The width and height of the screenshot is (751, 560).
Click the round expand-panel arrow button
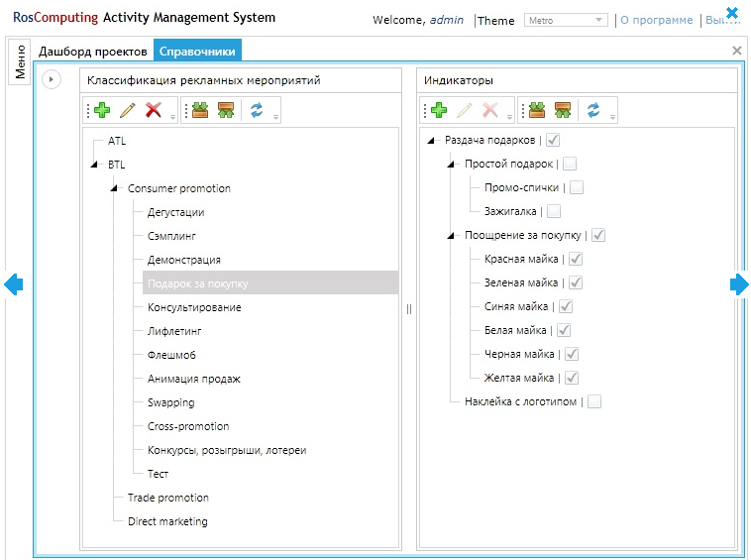(52, 79)
